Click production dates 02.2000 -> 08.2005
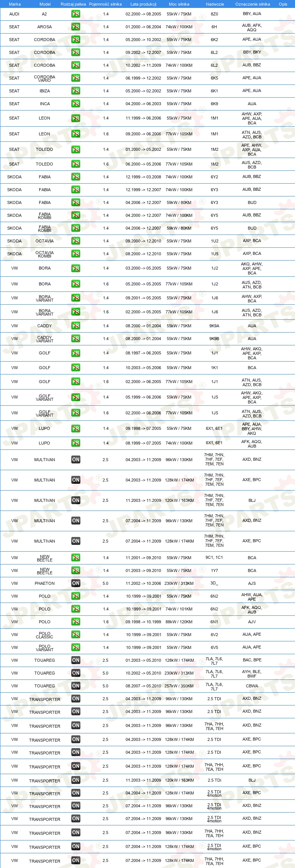This screenshot has height=868, width=295. coord(143,14)
